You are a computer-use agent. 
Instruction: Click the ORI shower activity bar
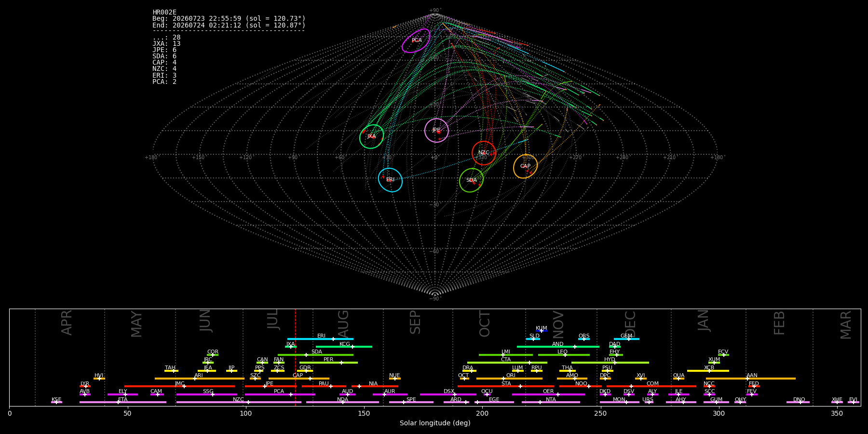click(x=509, y=379)
